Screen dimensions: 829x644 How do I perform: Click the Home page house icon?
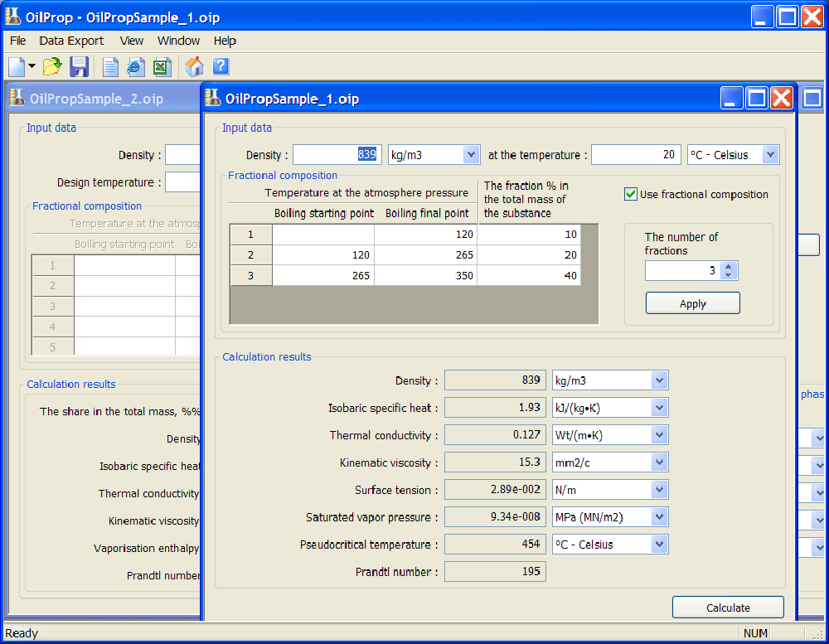(195, 66)
